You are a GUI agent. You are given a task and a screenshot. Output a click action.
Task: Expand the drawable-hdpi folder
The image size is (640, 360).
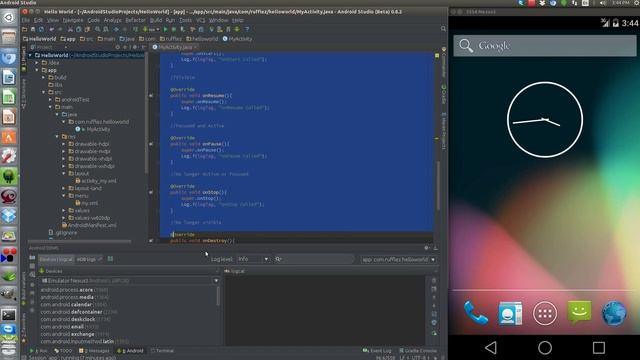[64, 144]
